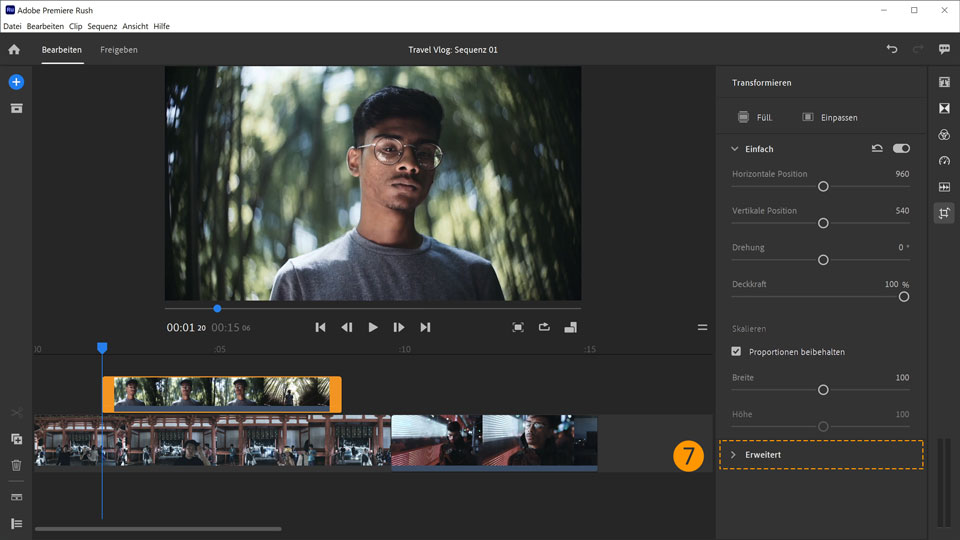
Task: Open the Bearbeiten menu in menu bar
Action: pyautogui.click(x=45, y=26)
